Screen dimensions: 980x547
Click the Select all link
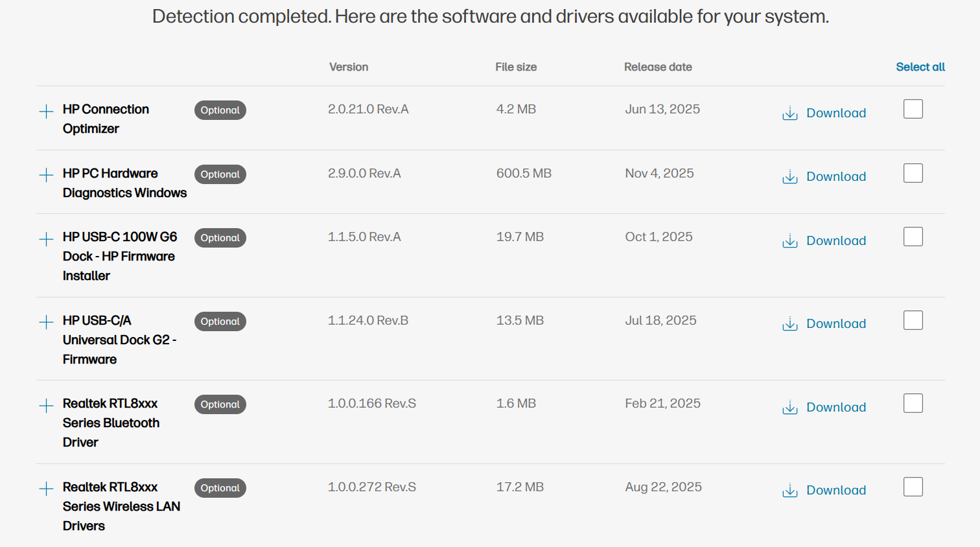tap(920, 67)
